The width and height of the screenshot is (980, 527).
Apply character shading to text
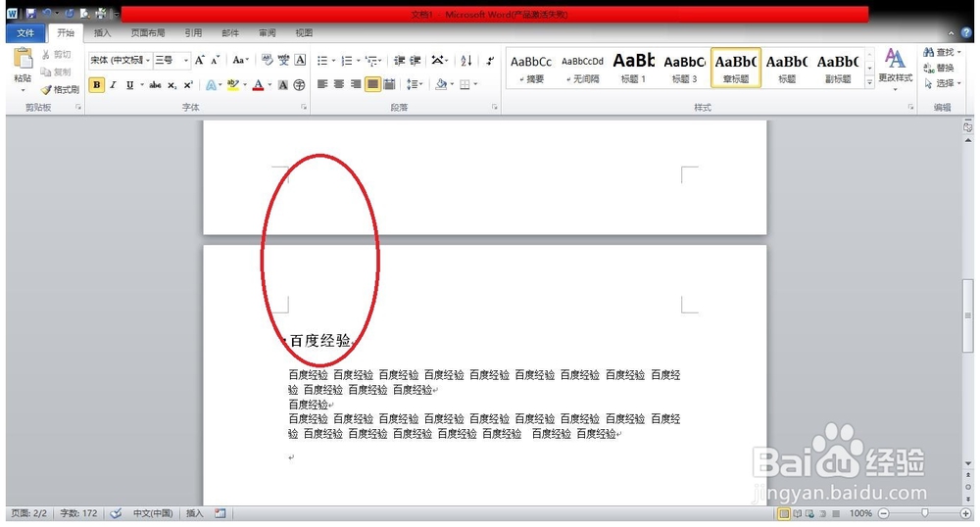[x=283, y=85]
